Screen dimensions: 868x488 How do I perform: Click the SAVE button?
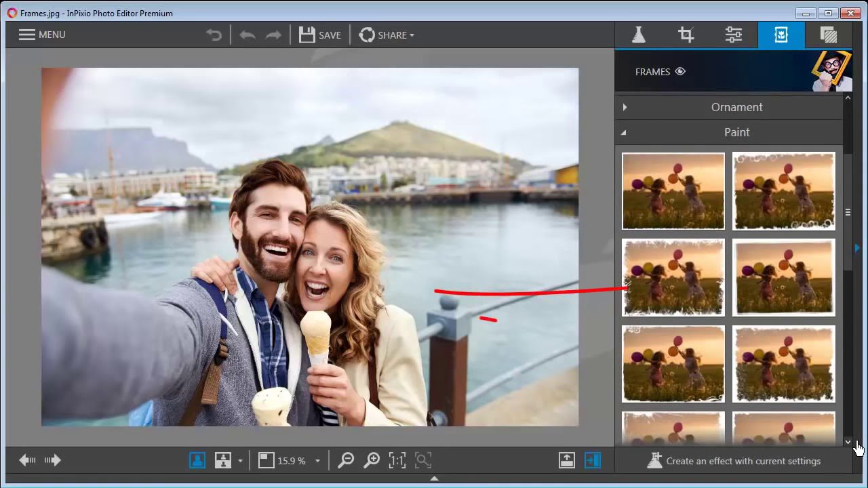pyautogui.click(x=320, y=35)
